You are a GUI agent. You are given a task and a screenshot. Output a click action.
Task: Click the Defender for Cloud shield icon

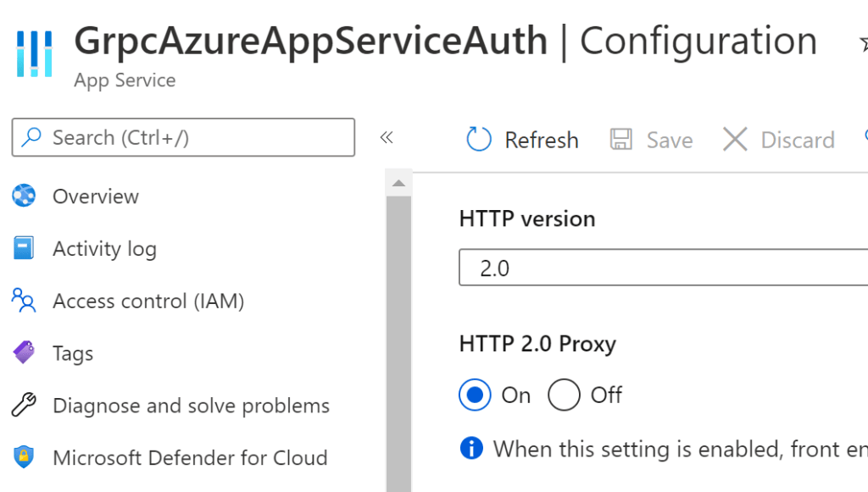coord(24,458)
